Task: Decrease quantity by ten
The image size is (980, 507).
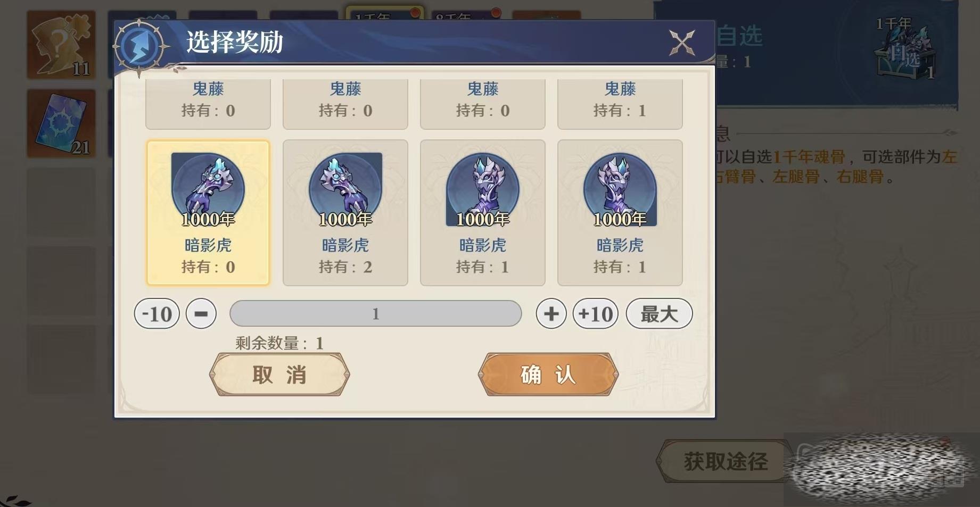Action: 157,313
